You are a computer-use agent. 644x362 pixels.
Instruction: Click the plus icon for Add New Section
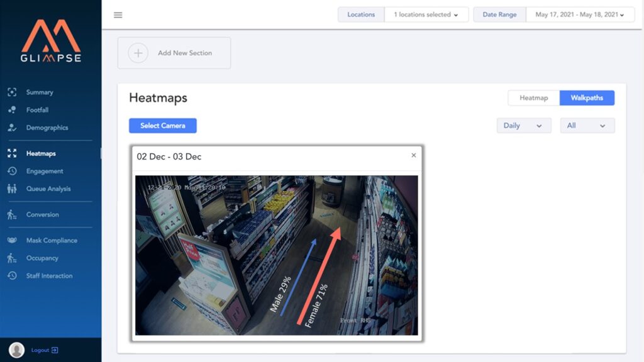138,53
